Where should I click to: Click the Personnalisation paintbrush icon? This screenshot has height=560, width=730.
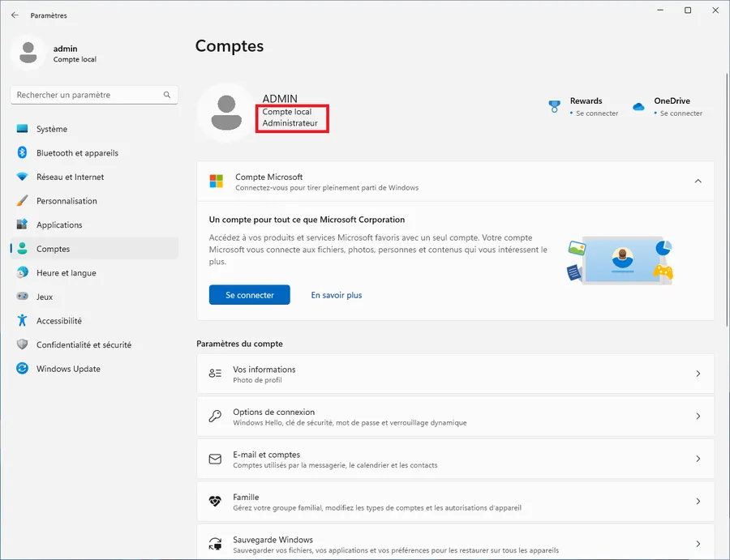22,200
